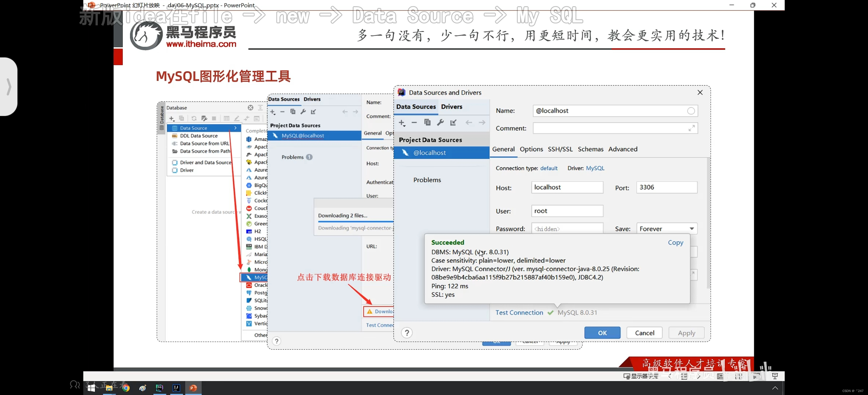Go to next slide with right chevron

[698, 376]
